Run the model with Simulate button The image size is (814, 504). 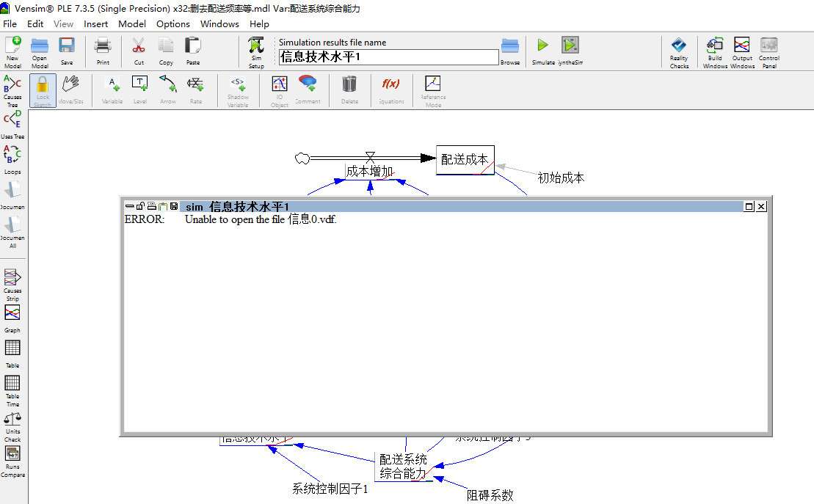[543, 51]
